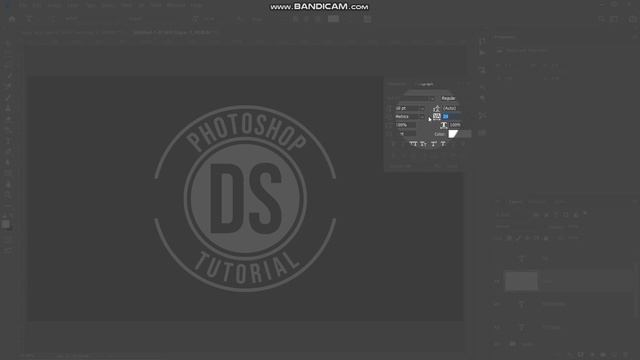Toggle visibility of the selected highlighted layer
Viewport: 640px width, 360px height.
(497, 281)
